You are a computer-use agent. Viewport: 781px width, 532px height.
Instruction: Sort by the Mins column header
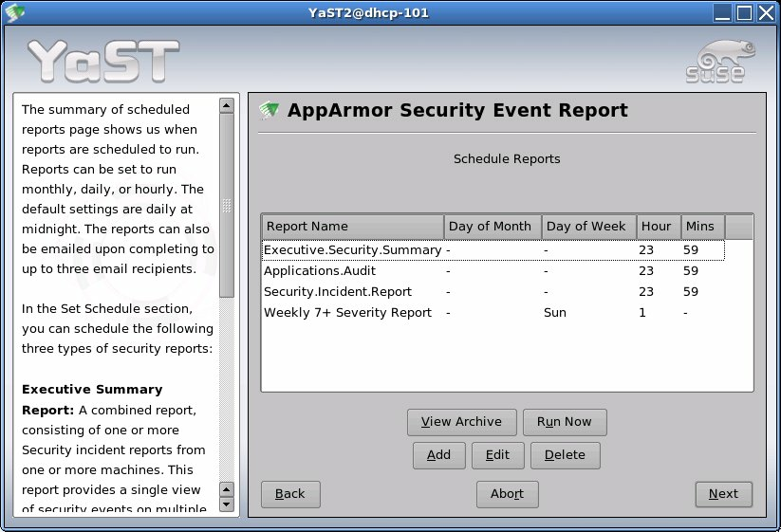click(703, 227)
